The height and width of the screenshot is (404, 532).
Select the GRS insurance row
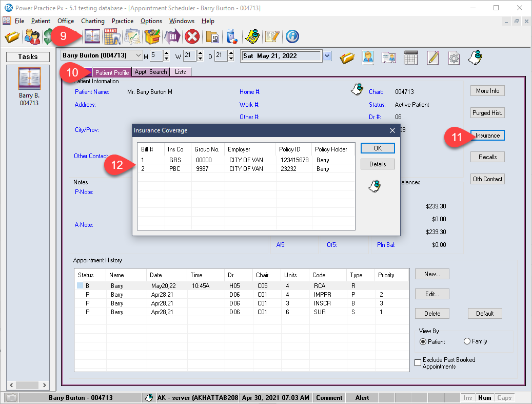(246, 160)
